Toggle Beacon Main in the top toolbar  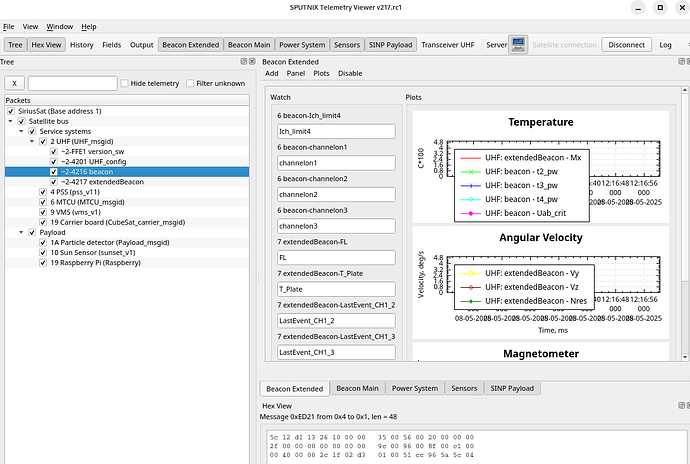click(x=249, y=45)
